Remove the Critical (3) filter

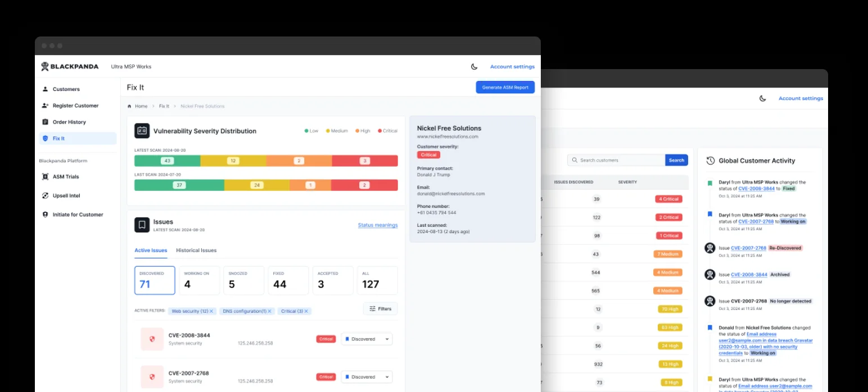pos(306,311)
